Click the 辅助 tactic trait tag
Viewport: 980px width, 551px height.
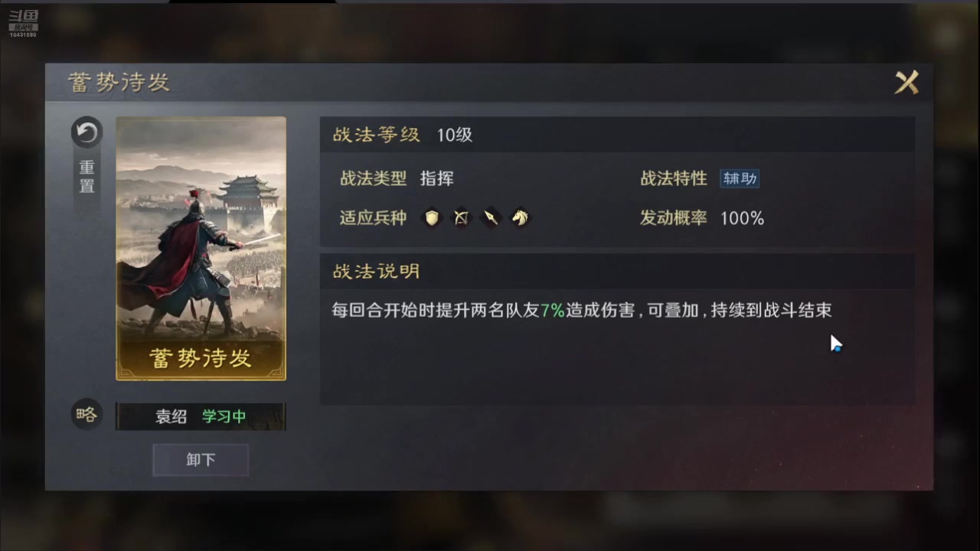click(740, 178)
